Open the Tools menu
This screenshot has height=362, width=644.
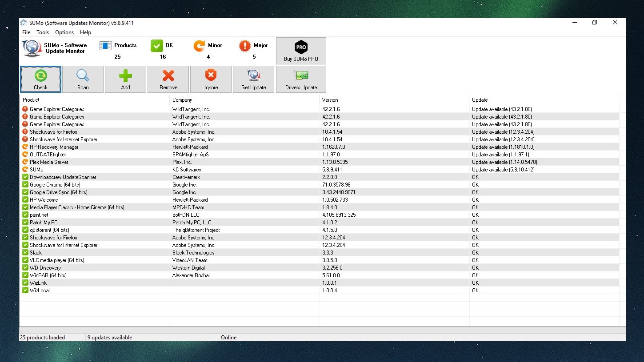[x=43, y=32]
